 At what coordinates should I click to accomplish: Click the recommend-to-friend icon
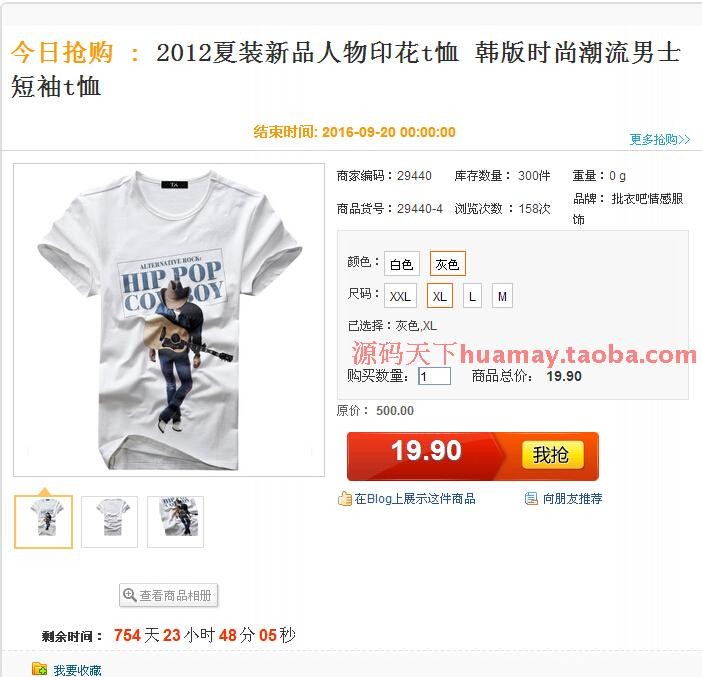point(531,498)
